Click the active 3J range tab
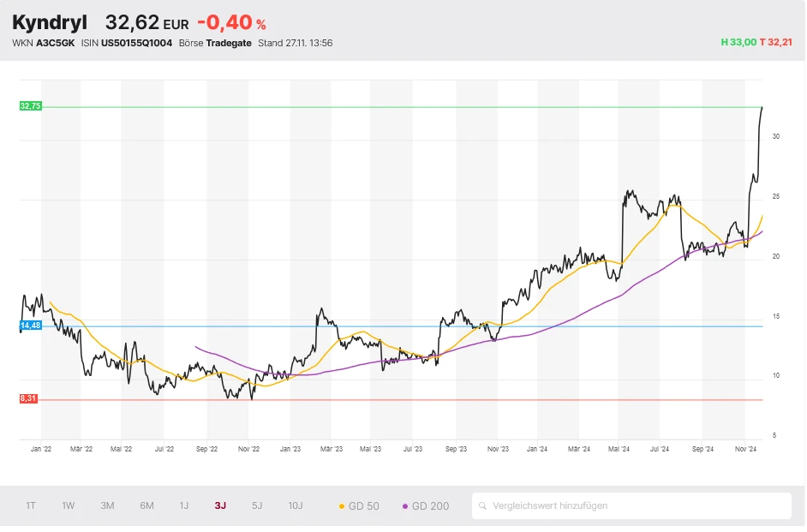This screenshot has height=532, width=807. click(x=220, y=505)
